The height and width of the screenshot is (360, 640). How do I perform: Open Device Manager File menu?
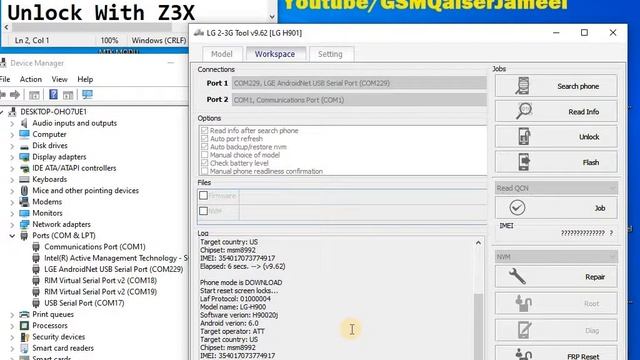coord(5,79)
